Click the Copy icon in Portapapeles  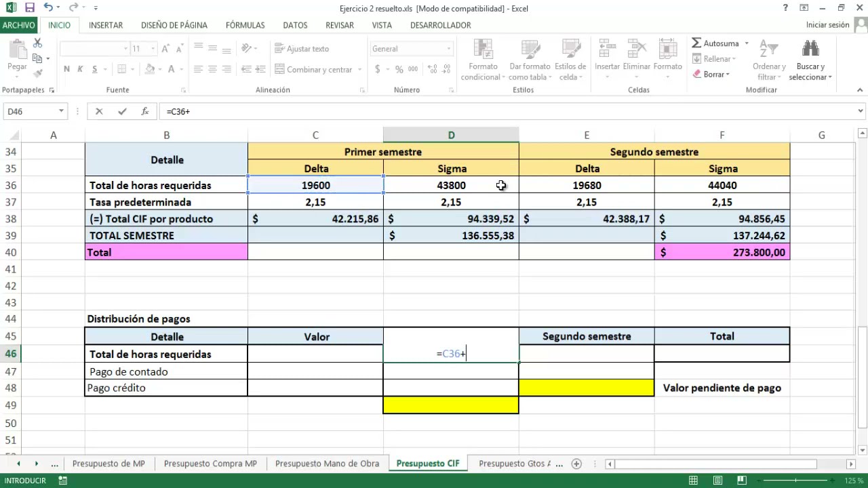pos(38,58)
